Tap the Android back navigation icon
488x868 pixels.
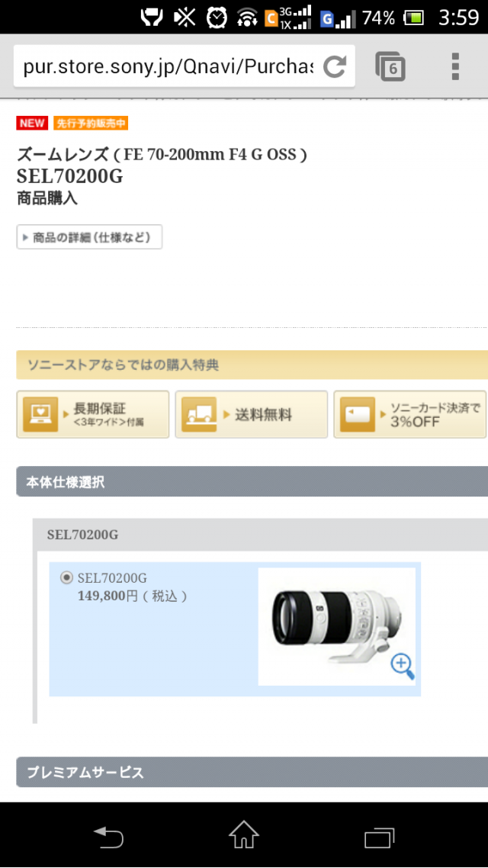pyautogui.click(x=108, y=837)
